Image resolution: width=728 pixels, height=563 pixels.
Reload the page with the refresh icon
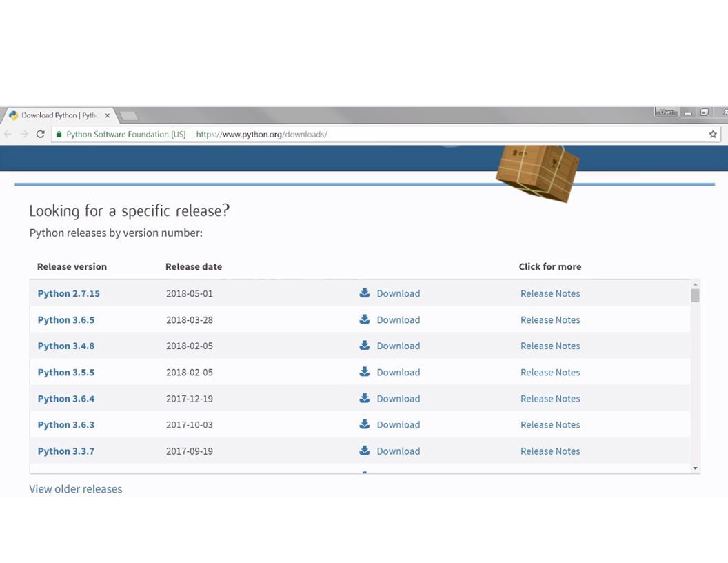point(41,135)
